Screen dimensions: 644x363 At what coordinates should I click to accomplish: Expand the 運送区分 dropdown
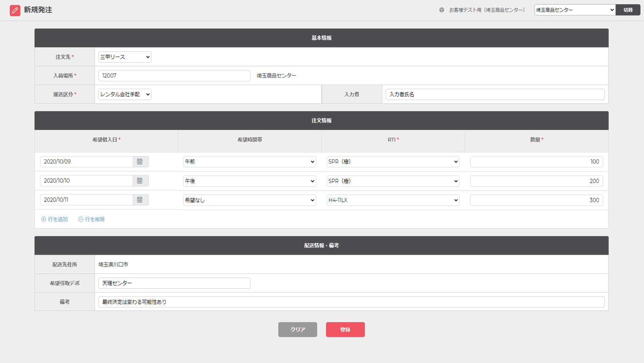click(x=125, y=94)
